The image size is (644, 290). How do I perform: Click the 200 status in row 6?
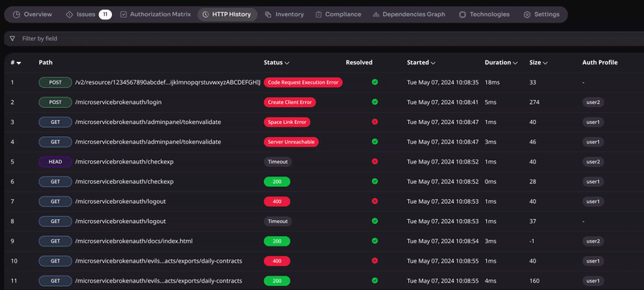click(277, 181)
